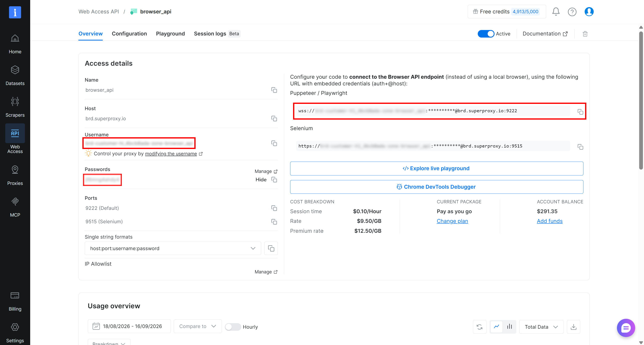Download the usage overview data

pos(574,327)
